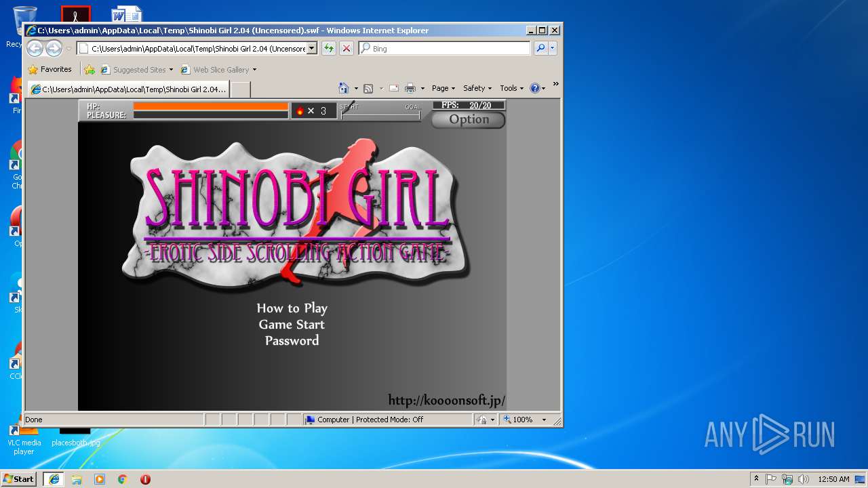Viewport: 868px width, 488px height.
Task: Expand the Home button dropdown arrow
Action: click(356, 88)
